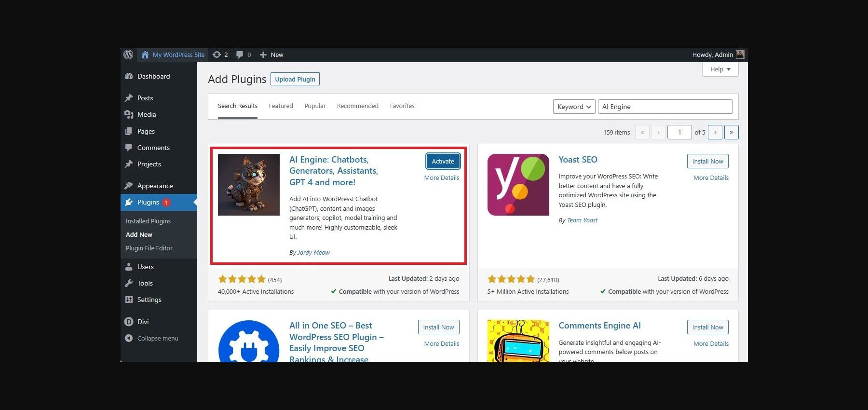Click the Appearance brush icon
The image size is (868, 410).
(129, 186)
